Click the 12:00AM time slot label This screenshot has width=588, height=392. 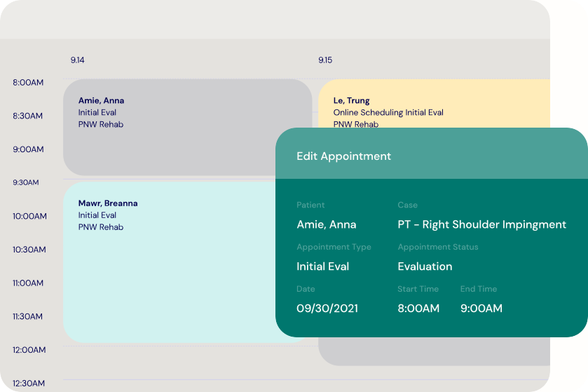pyautogui.click(x=29, y=350)
